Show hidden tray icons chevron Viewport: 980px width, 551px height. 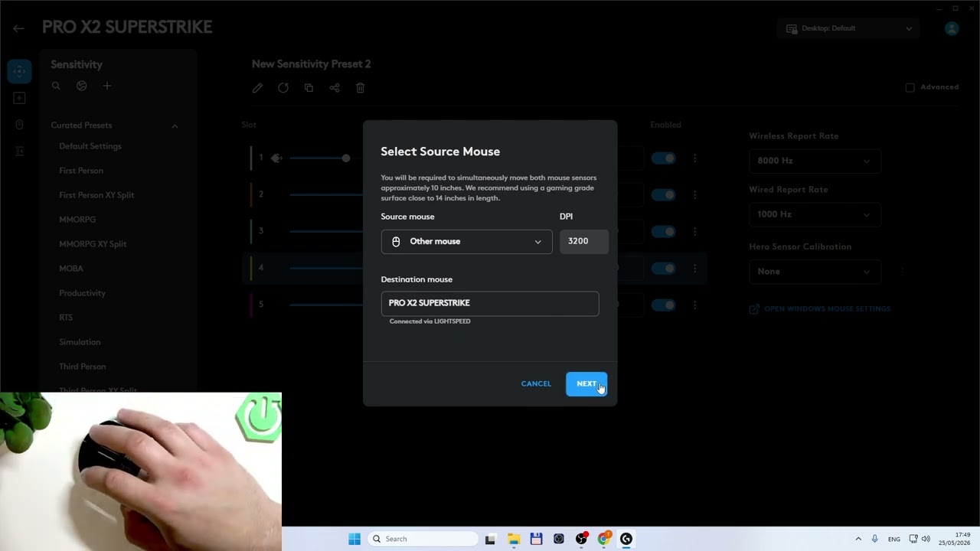pos(857,539)
